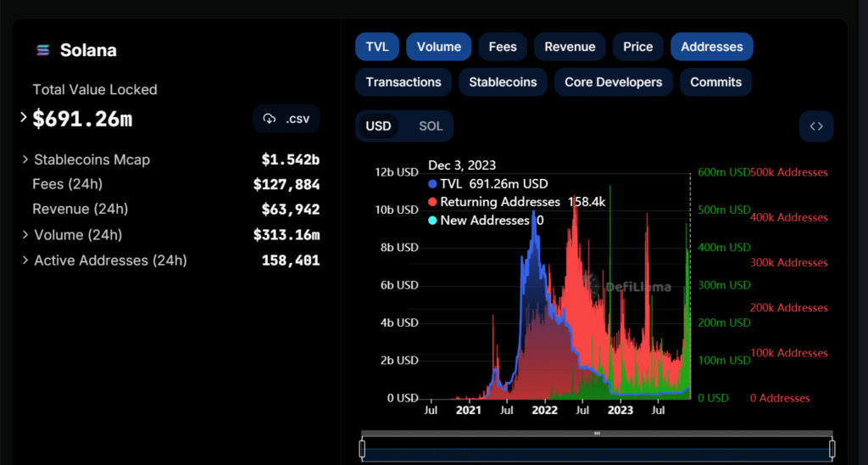868x465 pixels.
Task: Enable the Fees chart metric
Action: tap(503, 47)
